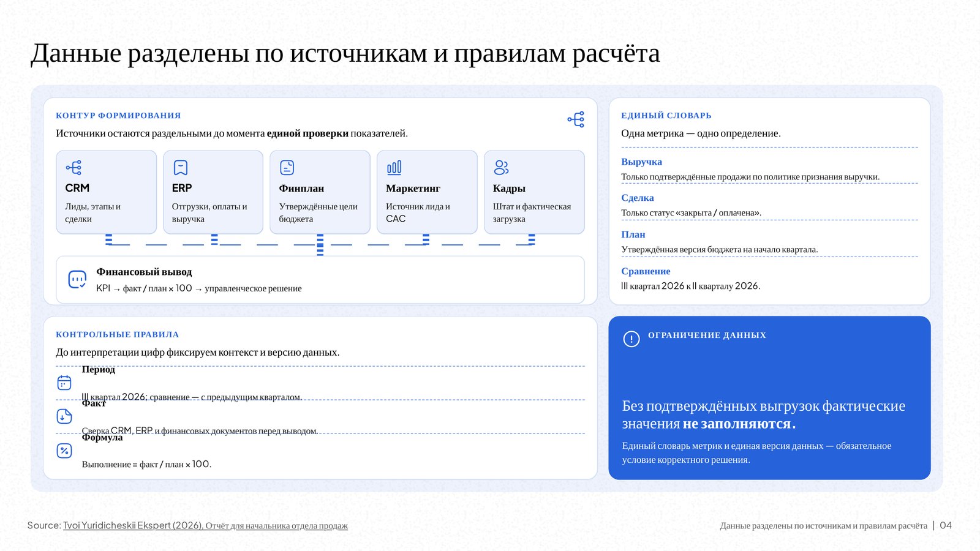Click the 'Выполнение = факт / план × 100' text
This screenshot has height=551, width=980.
pyautogui.click(x=146, y=464)
